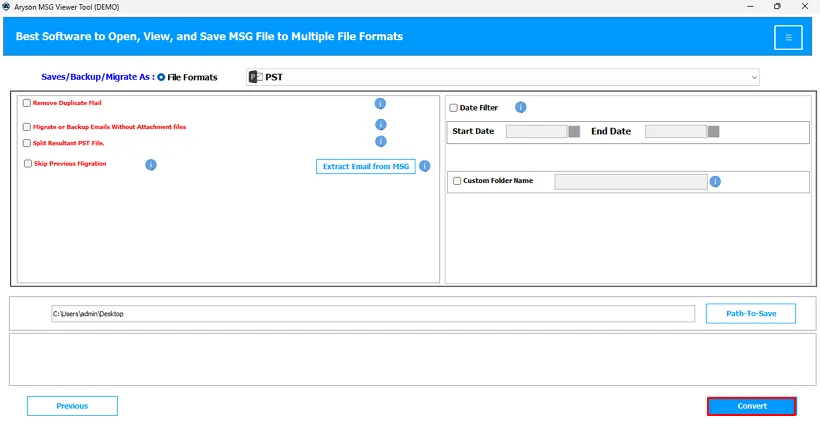
Task: Click the Convert button
Action: click(752, 406)
